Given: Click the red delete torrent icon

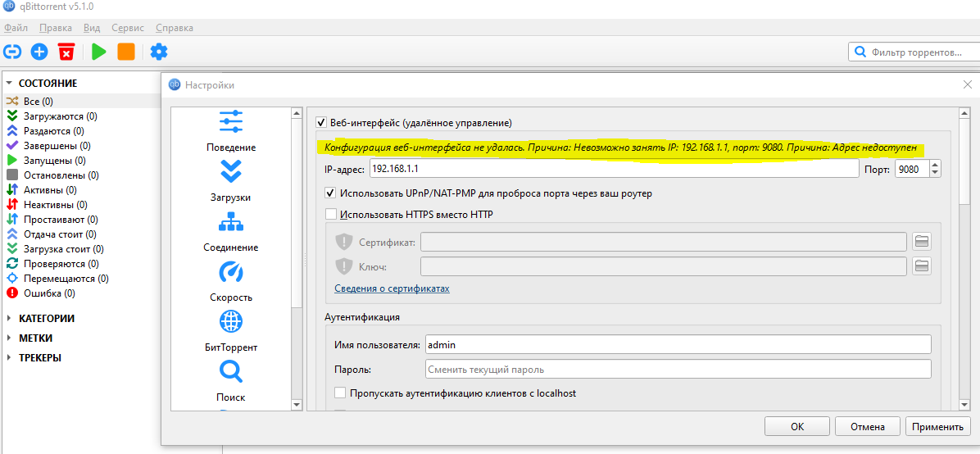Looking at the screenshot, I should tap(66, 52).
